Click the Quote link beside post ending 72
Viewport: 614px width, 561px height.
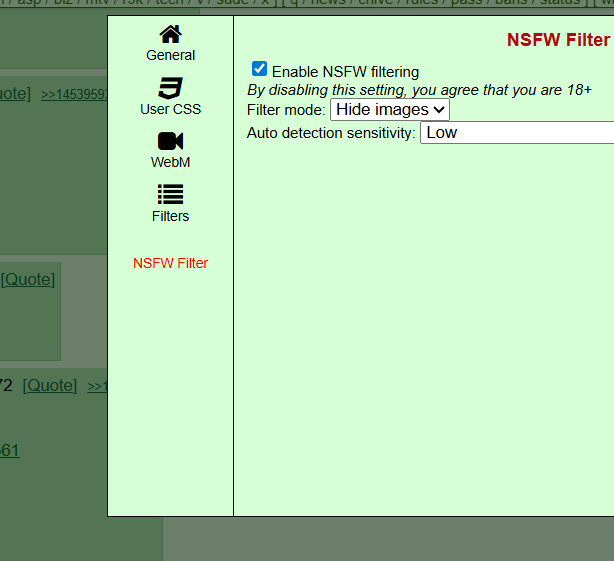point(49,386)
